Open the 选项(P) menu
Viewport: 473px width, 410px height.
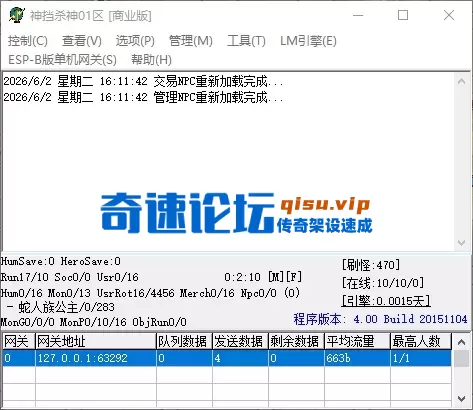[135, 41]
